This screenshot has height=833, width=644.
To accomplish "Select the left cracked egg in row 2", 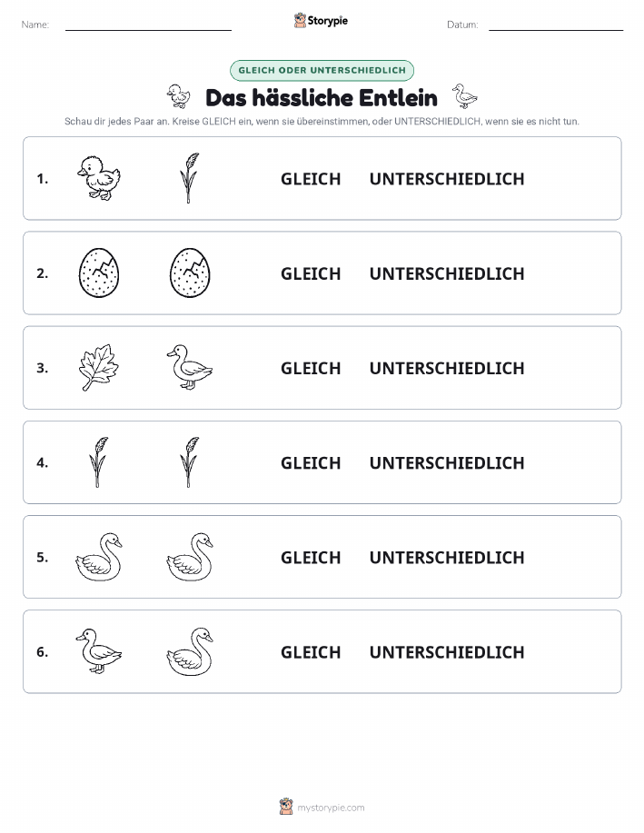I will pos(99,273).
